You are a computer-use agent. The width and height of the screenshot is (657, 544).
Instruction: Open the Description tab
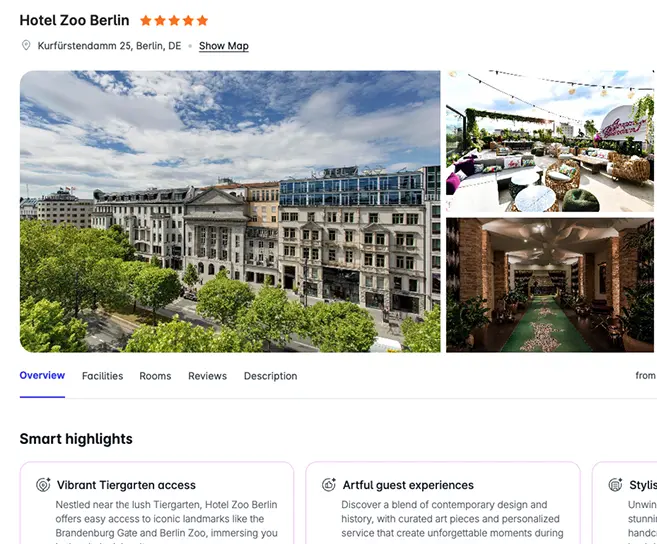pos(271,376)
